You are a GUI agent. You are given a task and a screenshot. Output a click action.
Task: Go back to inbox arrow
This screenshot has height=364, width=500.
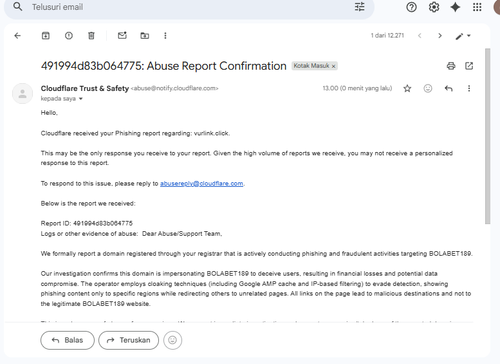18,36
